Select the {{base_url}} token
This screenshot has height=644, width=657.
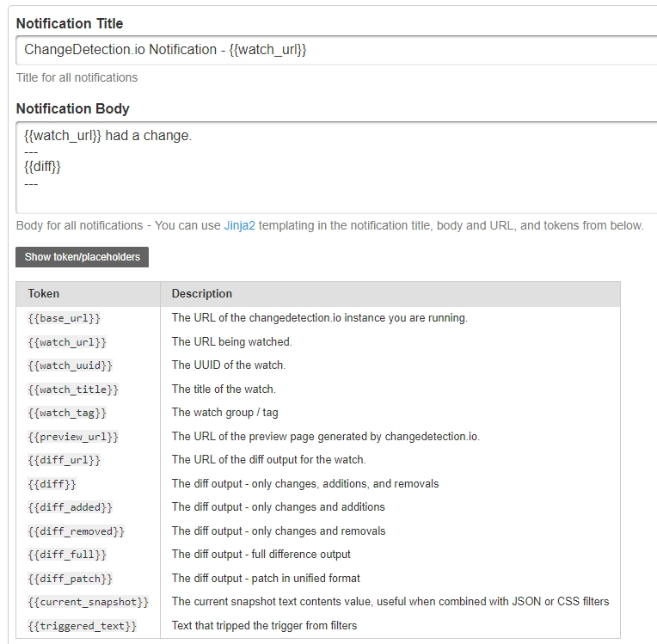pos(64,318)
